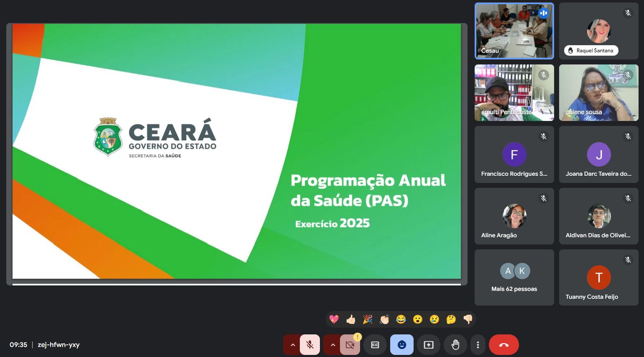Open the Mais 62 pessoas tile
Screen dimensions: 644x357
point(514,277)
